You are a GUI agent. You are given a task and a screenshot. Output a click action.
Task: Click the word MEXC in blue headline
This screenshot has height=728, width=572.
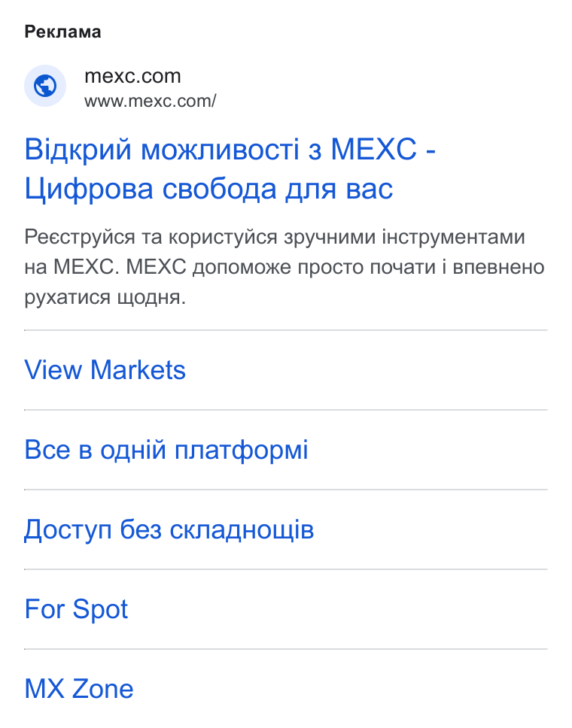[373, 150]
